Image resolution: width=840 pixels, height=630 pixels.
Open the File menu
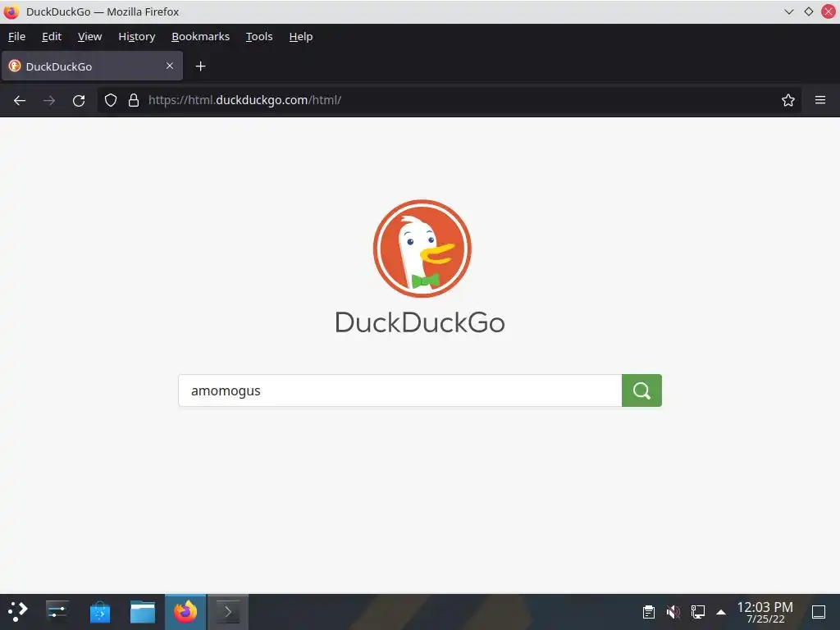(x=16, y=36)
